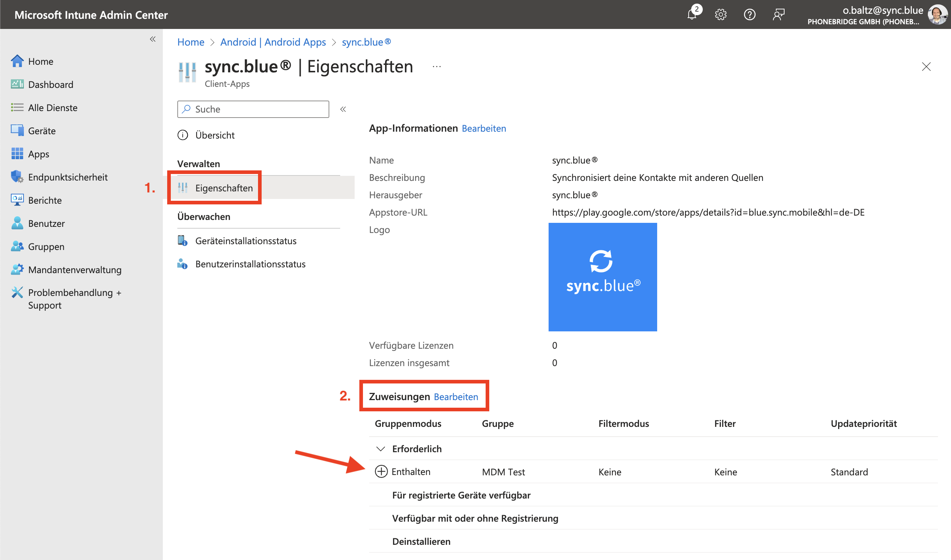Click the Standard update priority cell
This screenshot has height=560, width=951.
(x=849, y=472)
